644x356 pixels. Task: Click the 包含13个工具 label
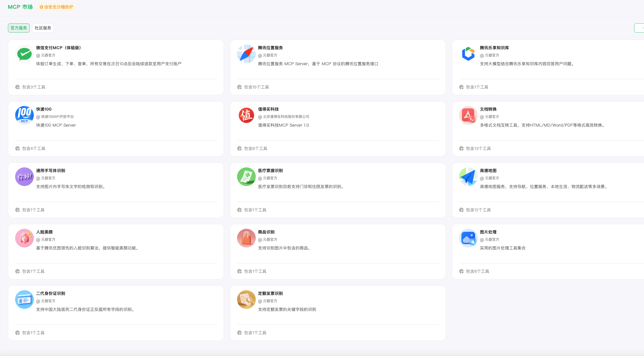coord(478,148)
